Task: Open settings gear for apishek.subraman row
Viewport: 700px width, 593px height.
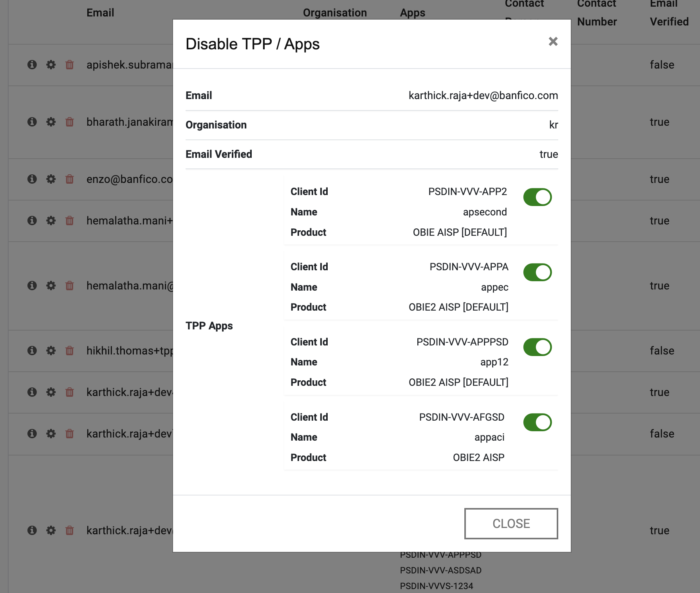Action: click(x=51, y=65)
